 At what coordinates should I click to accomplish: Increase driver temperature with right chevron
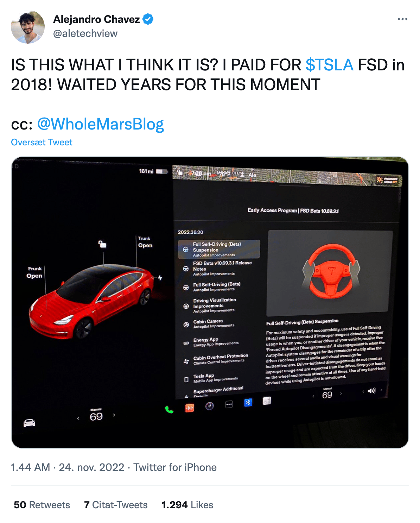(114, 415)
